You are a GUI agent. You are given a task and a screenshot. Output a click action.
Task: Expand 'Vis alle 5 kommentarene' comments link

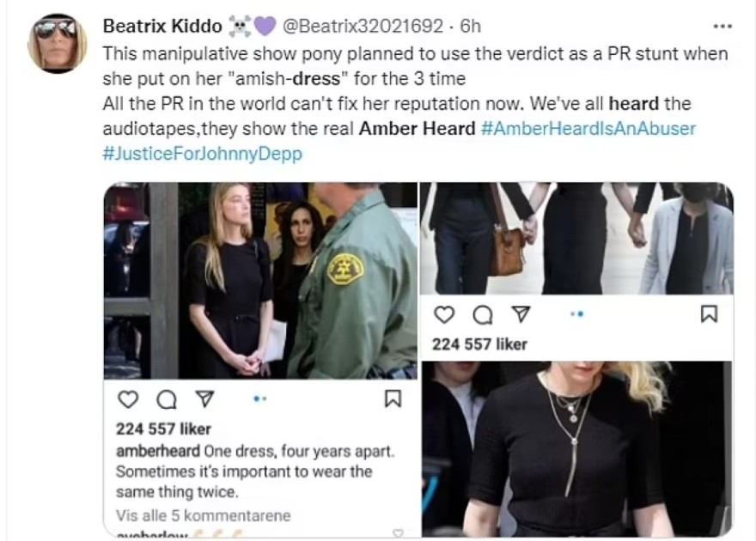pyautogui.click(x=203, y=515)
